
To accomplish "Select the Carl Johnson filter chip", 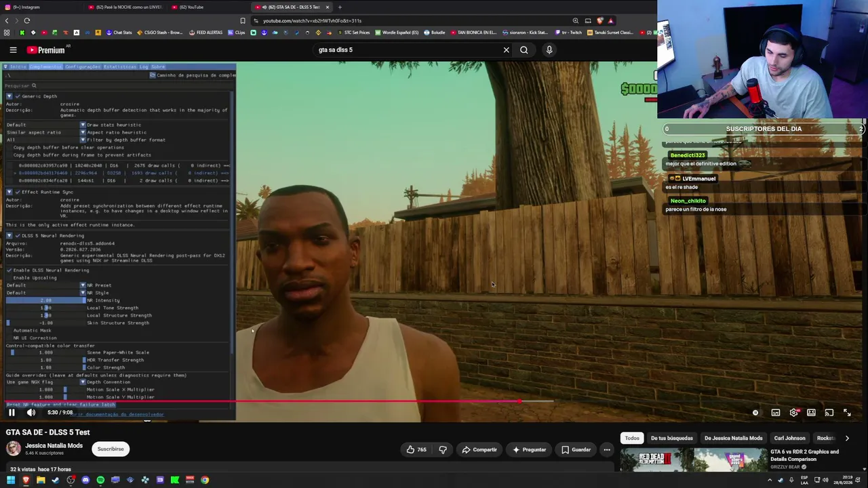I will 789,438.
